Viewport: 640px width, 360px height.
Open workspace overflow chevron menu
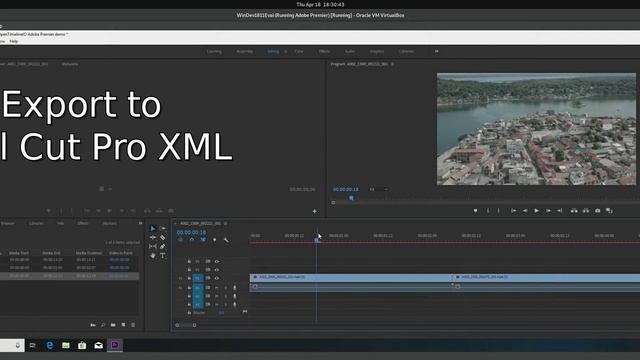[x=436, y=51]
